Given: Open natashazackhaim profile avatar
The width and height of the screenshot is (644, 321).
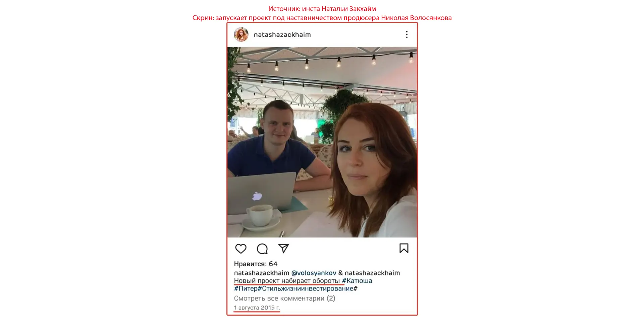Looking at the screenshot, I should tap(241, 35).
